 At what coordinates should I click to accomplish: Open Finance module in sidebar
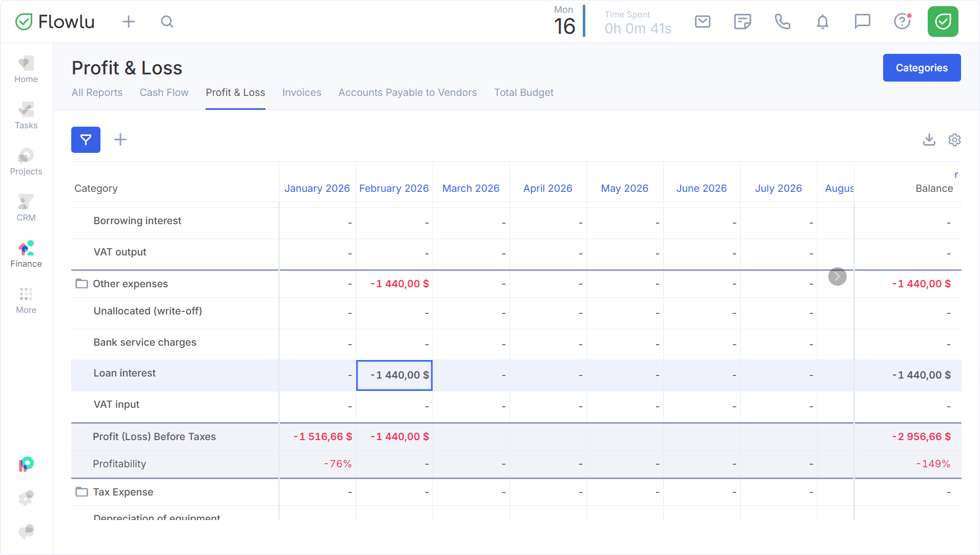point(26,254)
